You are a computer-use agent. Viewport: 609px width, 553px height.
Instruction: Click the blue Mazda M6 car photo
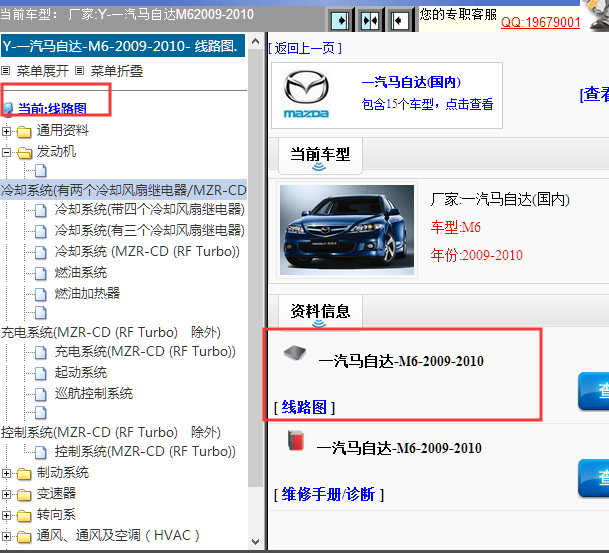[x=347, y=230]
